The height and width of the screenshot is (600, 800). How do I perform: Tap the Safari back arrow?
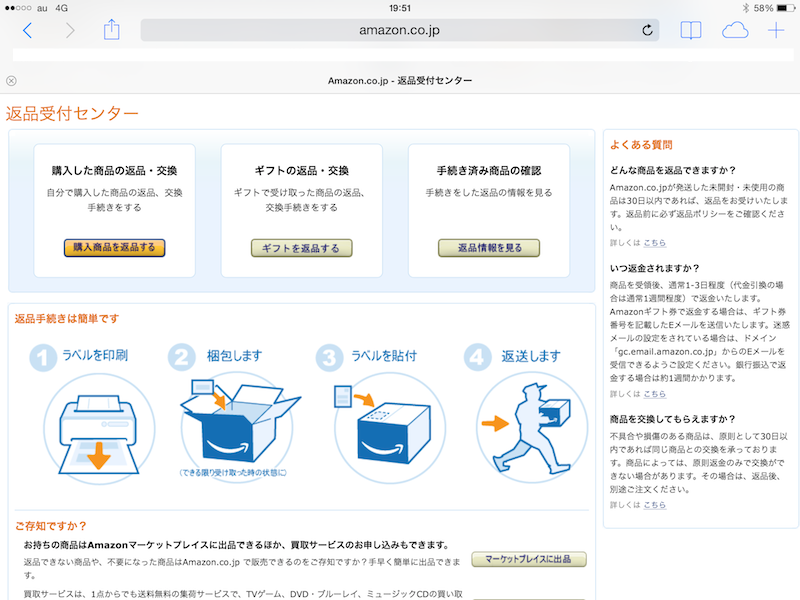coord(27,30)
